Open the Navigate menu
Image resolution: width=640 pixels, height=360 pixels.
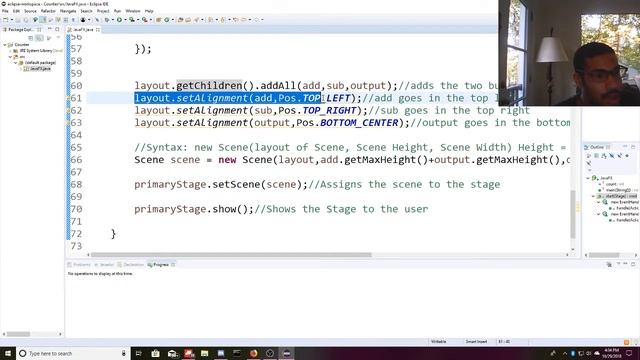click(68, 11)
